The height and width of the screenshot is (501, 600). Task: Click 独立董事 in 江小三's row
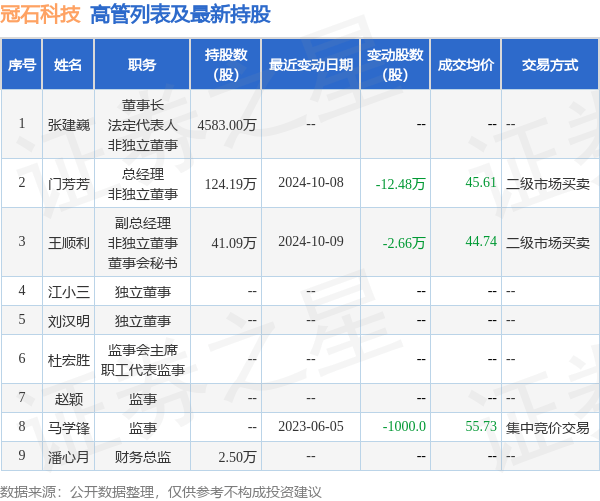(x=142, y=292)
